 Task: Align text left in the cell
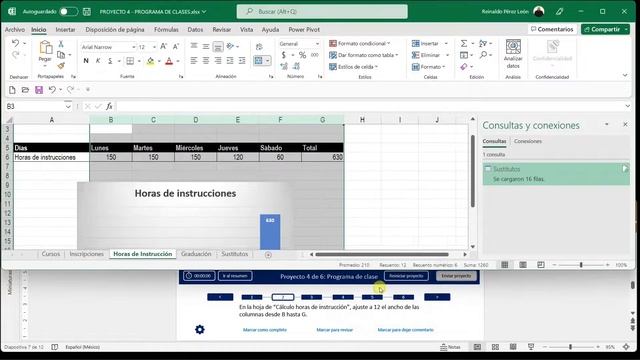point(194,61)
